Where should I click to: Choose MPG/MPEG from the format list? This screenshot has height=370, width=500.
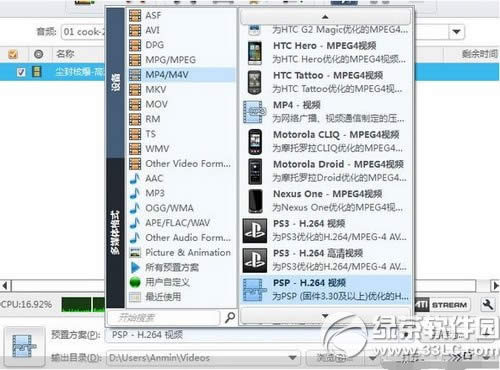(182, 60)
